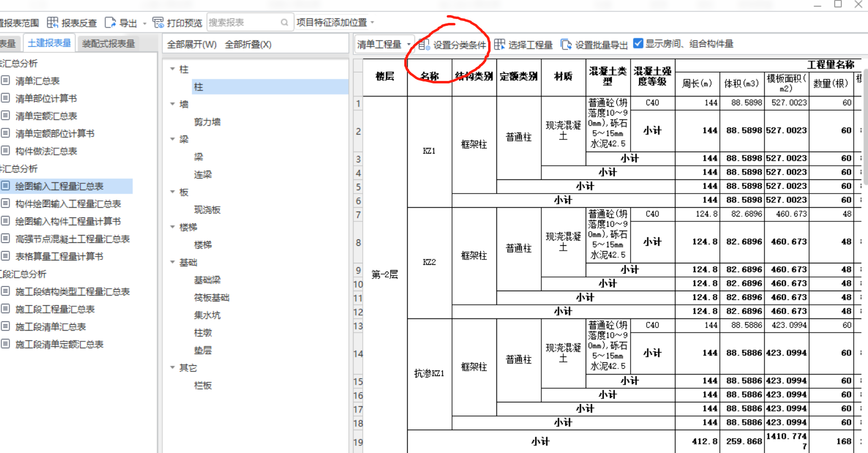Select 垫层 in the component tree
Viewport: 868px width, 453px height.
(203, 350)
